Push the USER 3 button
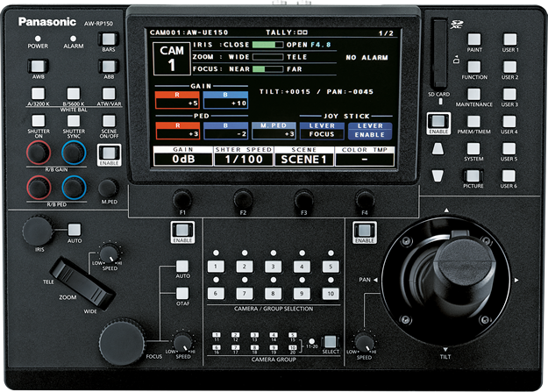Screen dimensions: 548x392 click(509, 94)
